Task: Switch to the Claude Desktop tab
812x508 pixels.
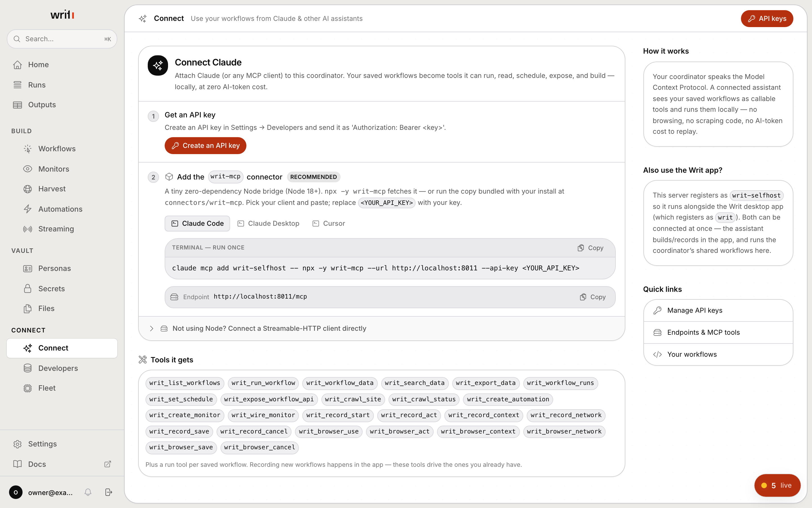Action: [x=268, y=224]
